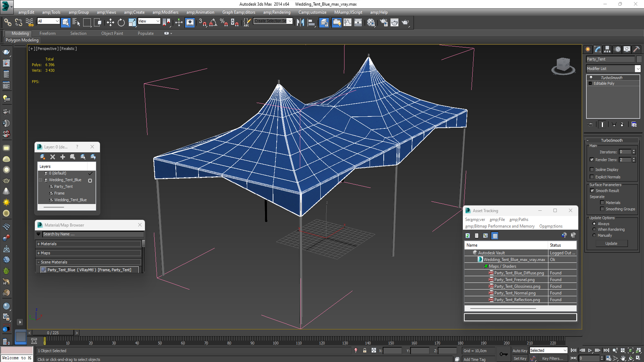Click the Auto Key button
The image size is (644, 362).
click(x=520, y=351)
